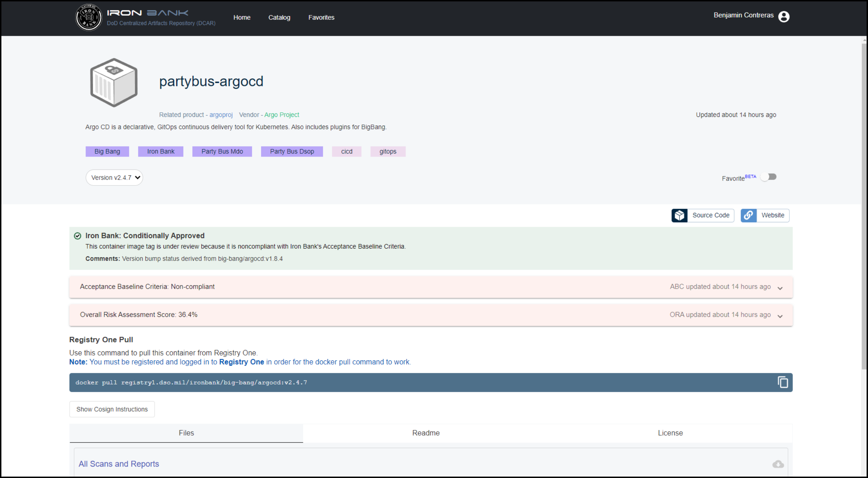Click the Iron Bank tag
Screen dimensions: 868x478
(161, 151)
